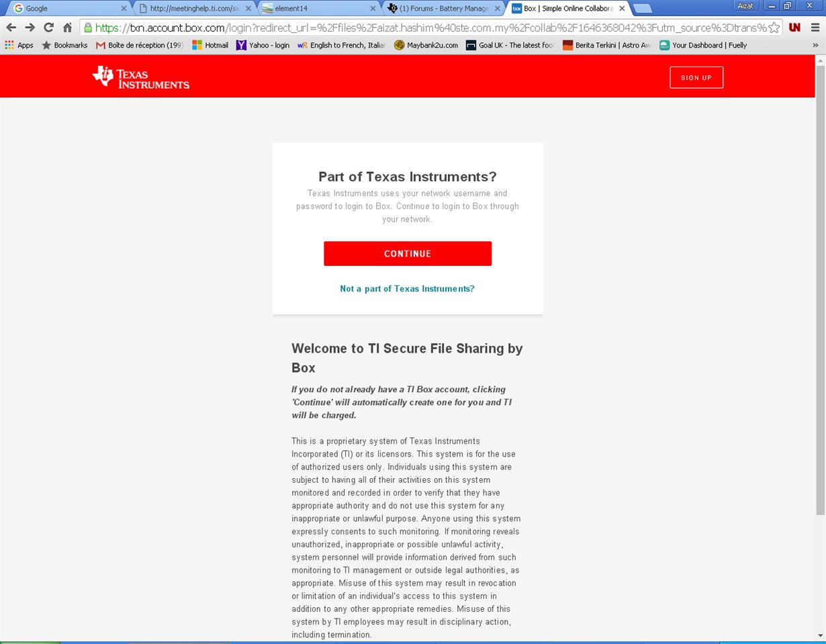Click the green padlock security icon
Image resolution: width=826 pixels, height=644 pixels.
click(x=88, y=28)
